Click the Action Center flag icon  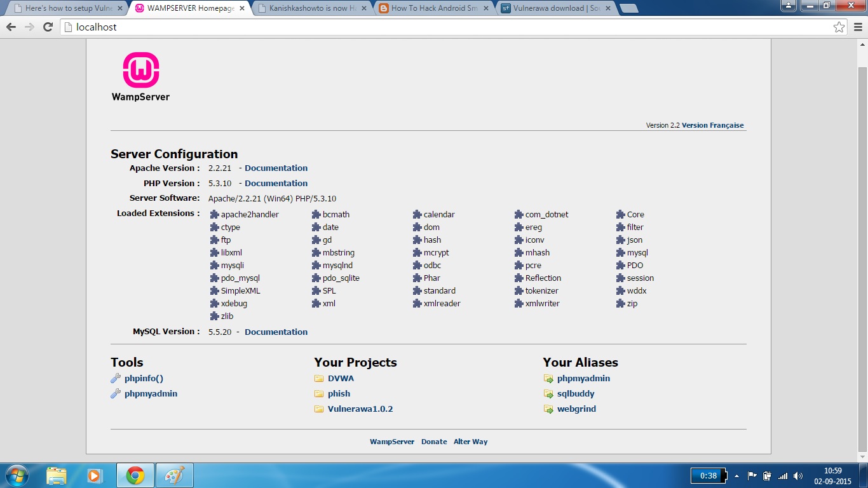click(x=752, y=476)
